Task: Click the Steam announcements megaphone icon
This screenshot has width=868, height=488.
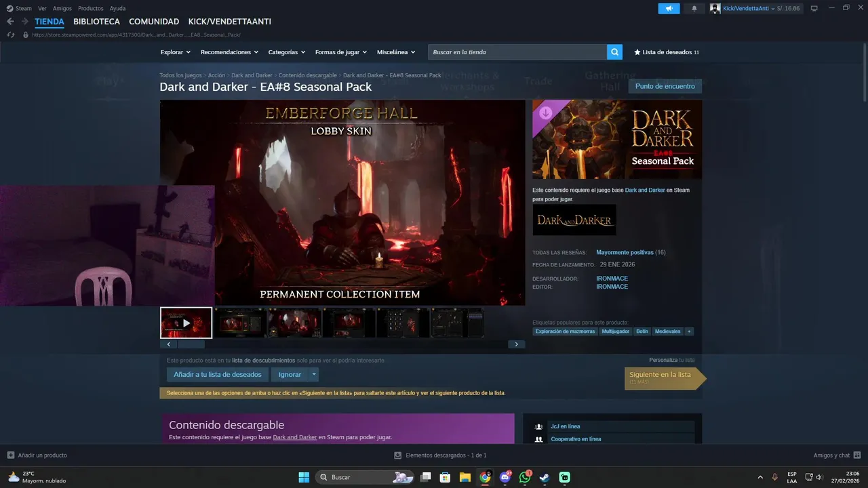Action: pyautogui.click(x=669, y=8)
